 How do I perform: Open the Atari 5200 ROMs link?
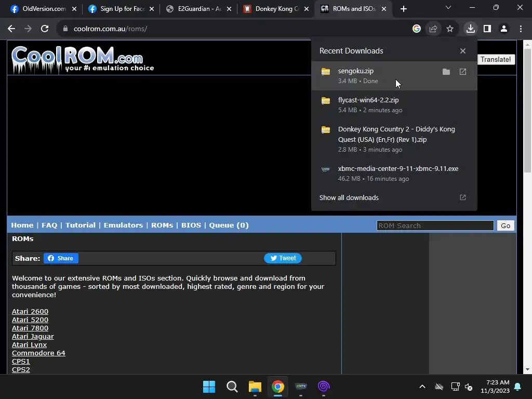pos(30,320)
